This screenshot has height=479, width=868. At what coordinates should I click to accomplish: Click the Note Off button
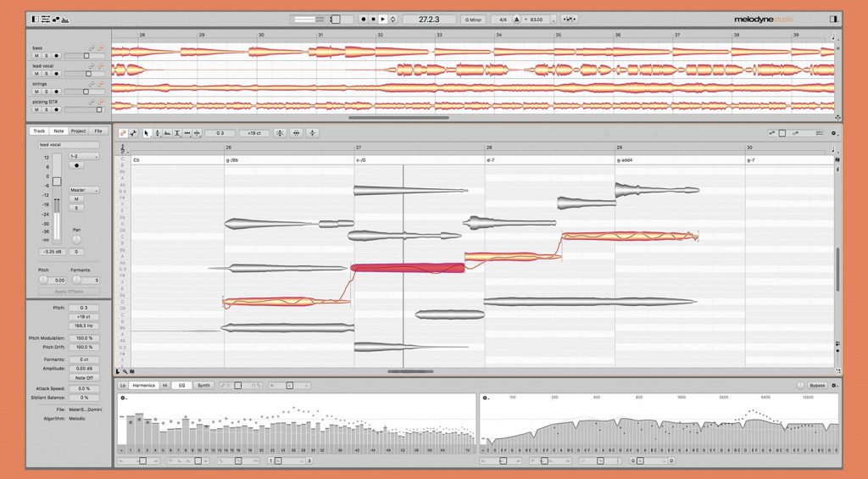tap(83, 378)
